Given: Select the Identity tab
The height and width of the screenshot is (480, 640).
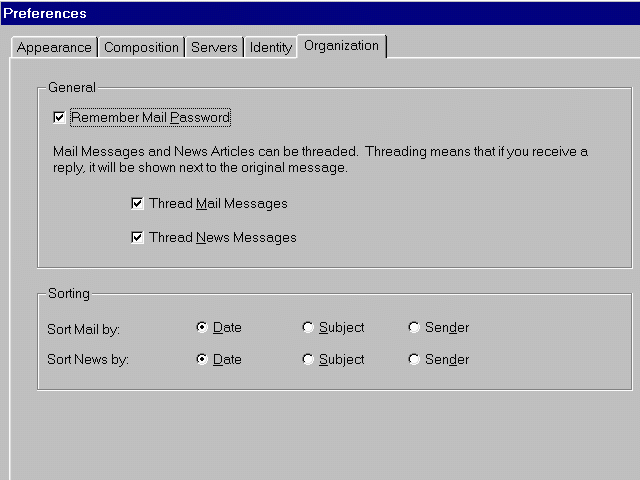Looking at the screenshot, I should click(270, 47).
